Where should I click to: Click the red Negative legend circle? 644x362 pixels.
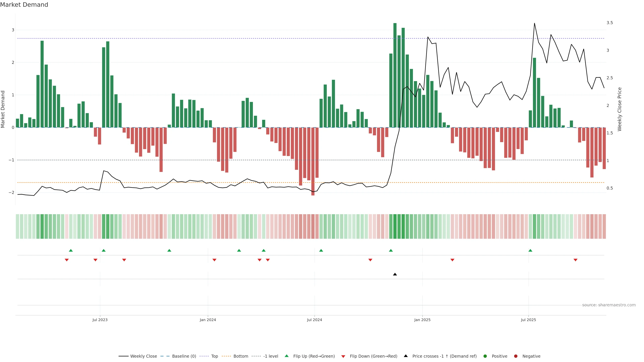click(x=516, y=356)
